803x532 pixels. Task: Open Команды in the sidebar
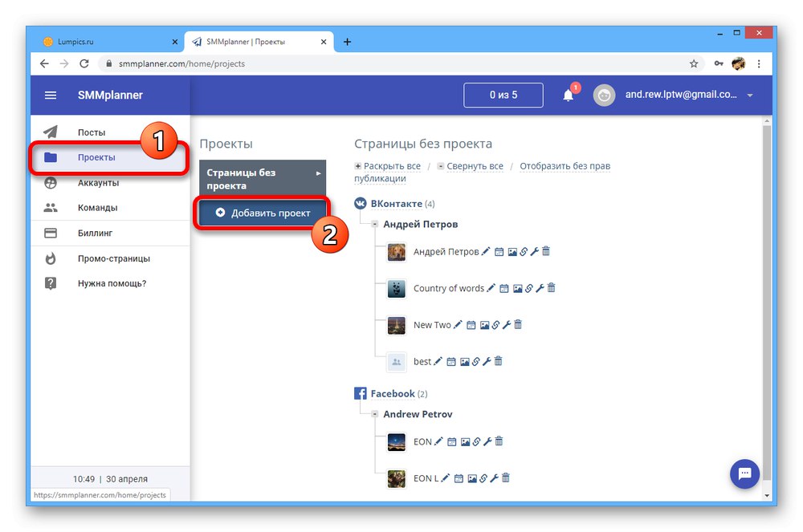click(x=110, y=208)
